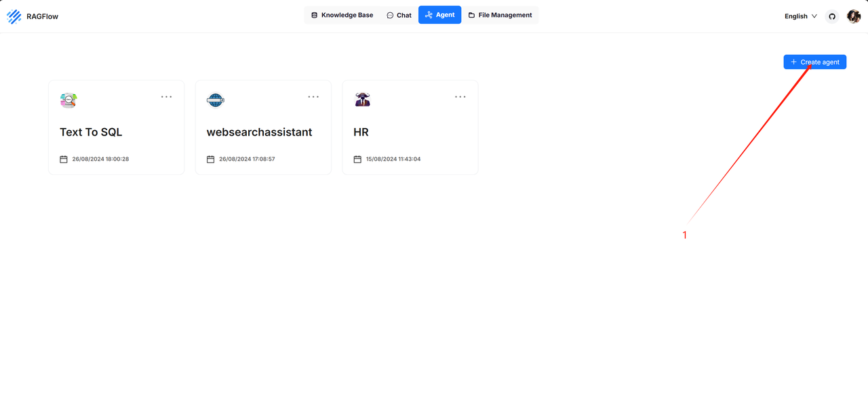Screen dimensions: 868x417
Task: Expand the English language dropdown
Action: (801, 16)
